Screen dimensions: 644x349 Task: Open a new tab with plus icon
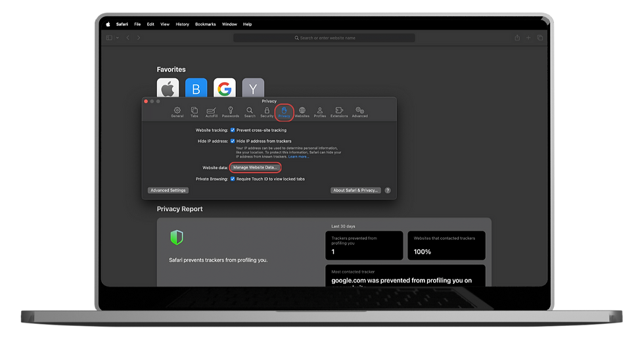tap(528, 37)
